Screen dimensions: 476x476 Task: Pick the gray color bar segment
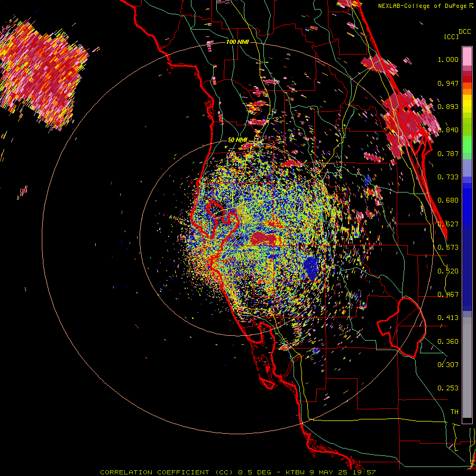[x=467, y=368]
